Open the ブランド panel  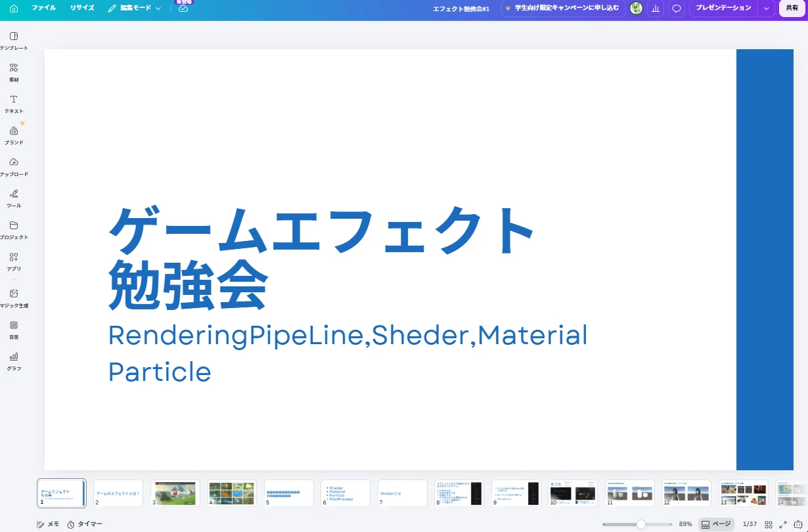(14, 135)
